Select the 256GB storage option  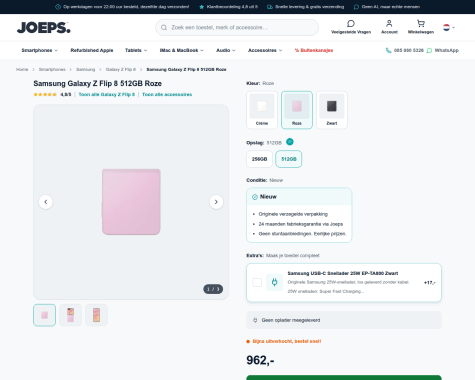259,159
